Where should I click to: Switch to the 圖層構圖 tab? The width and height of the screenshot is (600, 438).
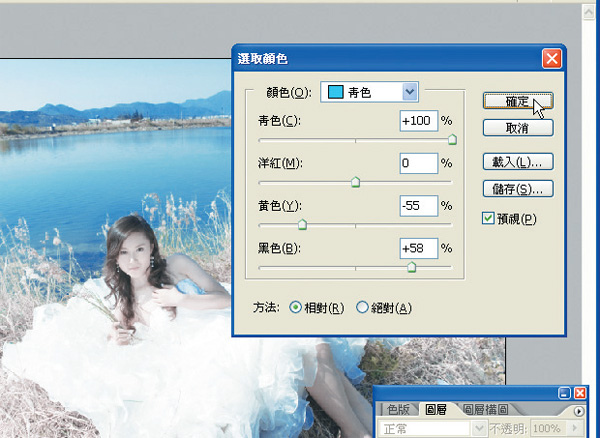point(486,410)
